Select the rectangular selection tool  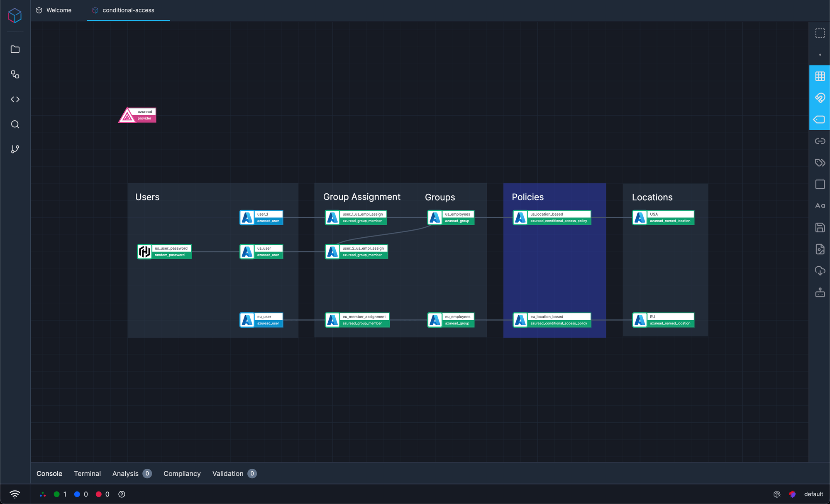coord(820,33)
